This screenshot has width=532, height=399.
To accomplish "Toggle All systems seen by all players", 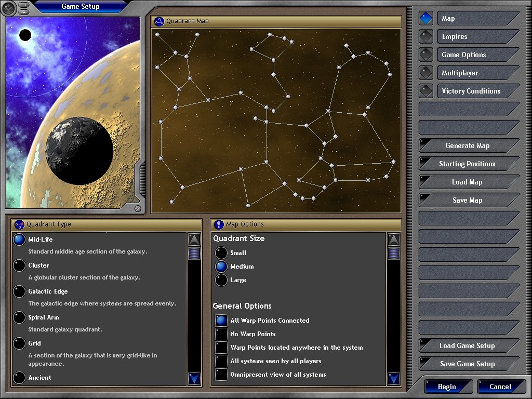I will tap(221, 361).
